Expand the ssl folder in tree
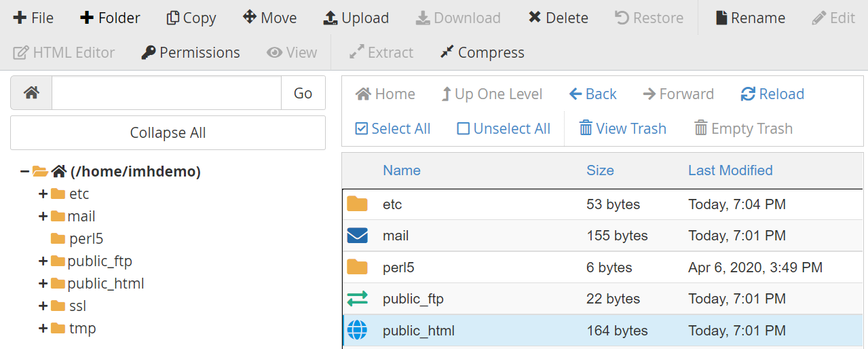The width and height of the screenshot is (868, 349). tap(43, 306)
